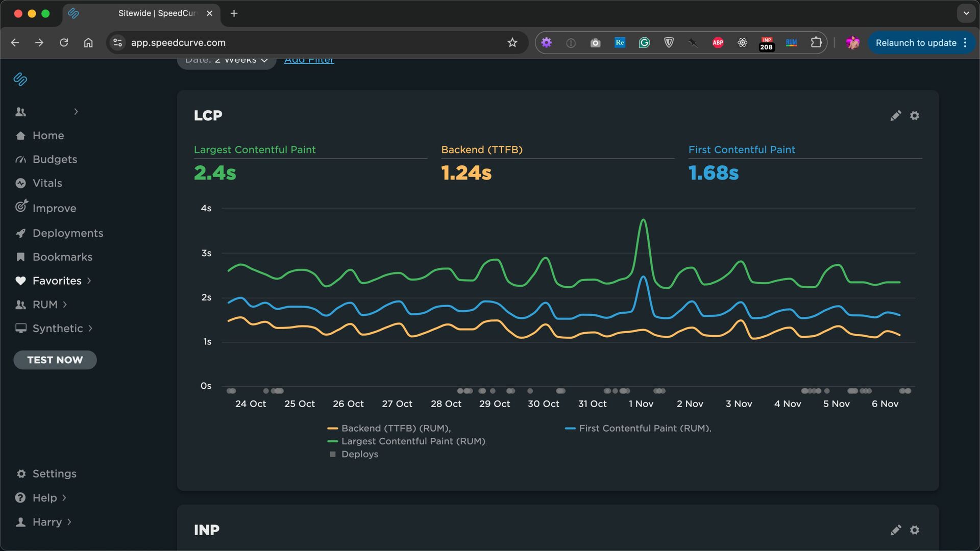This screenshot has height=551, width=980.
Task: Click the deploy marker at chart start
Action: (x=231, y=391)
